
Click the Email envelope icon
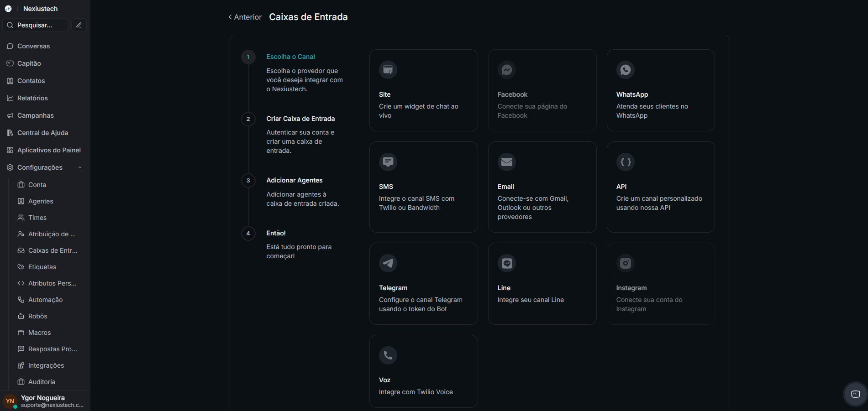point(506,162)
